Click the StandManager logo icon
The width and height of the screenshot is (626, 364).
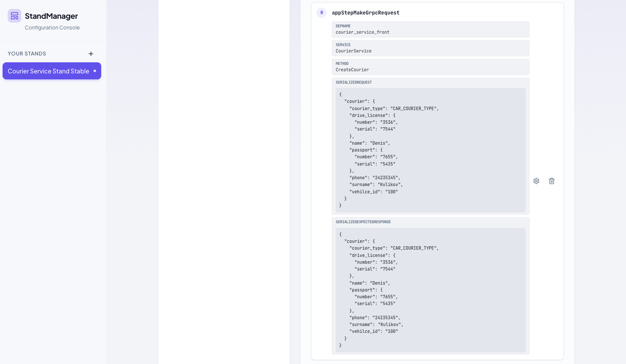coord(15,16)
